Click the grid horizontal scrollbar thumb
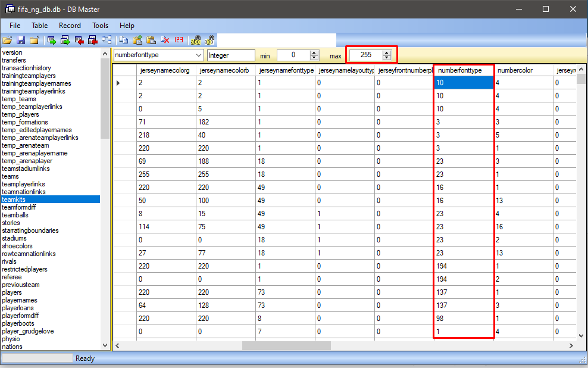 tap(286, 345)
